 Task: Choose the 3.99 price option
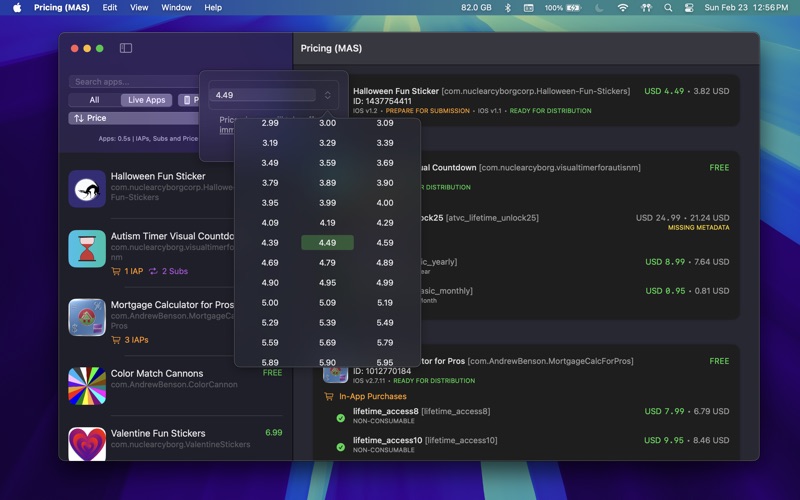coord(328,203)
